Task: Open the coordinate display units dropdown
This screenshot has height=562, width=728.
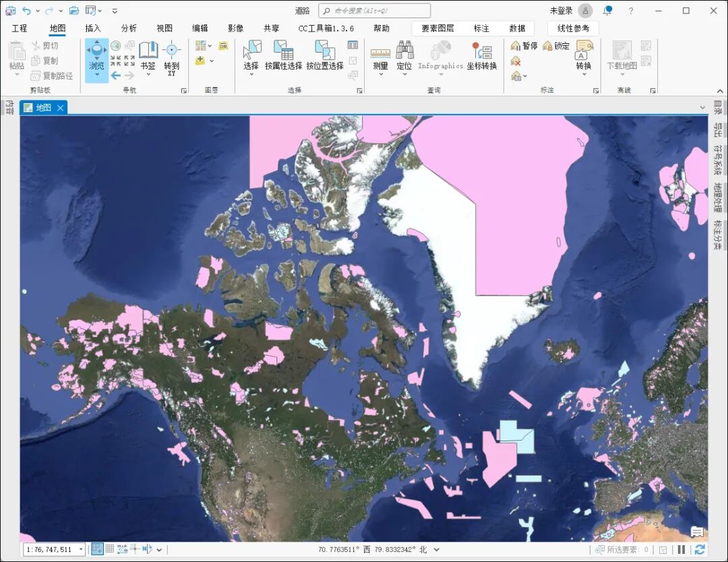Action: pos(437,550)
